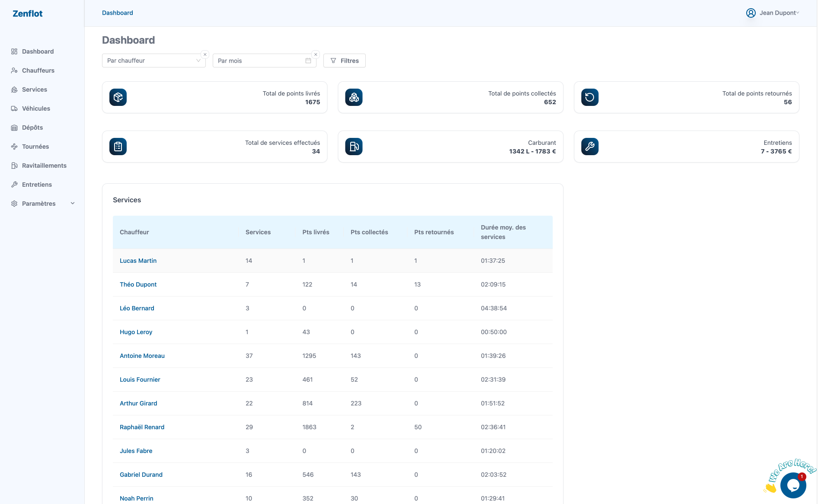Open the Véhicules section from the sidebar
Viewport: 818px width, 504px height.
pyautogui.click(x=36, y=108)
